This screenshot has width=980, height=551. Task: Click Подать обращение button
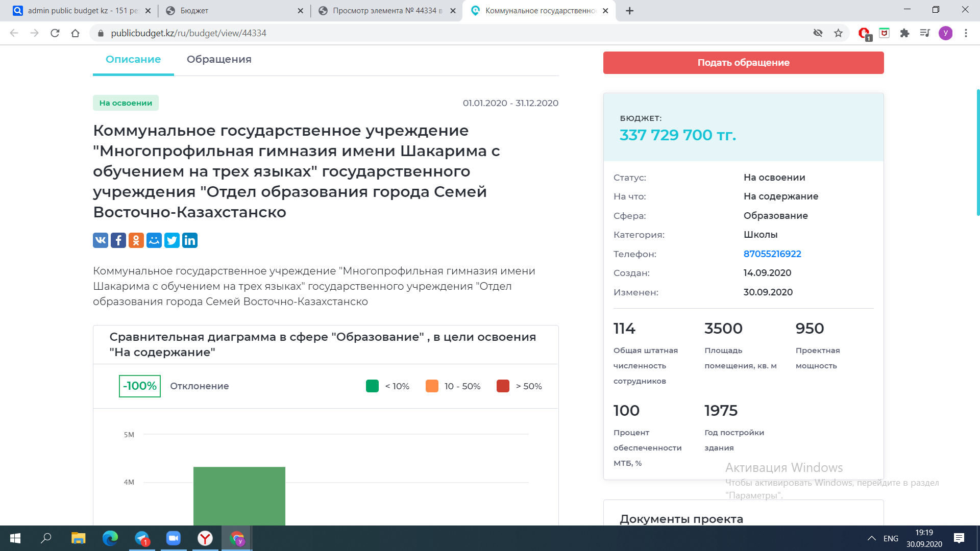(x=743, y=63)
